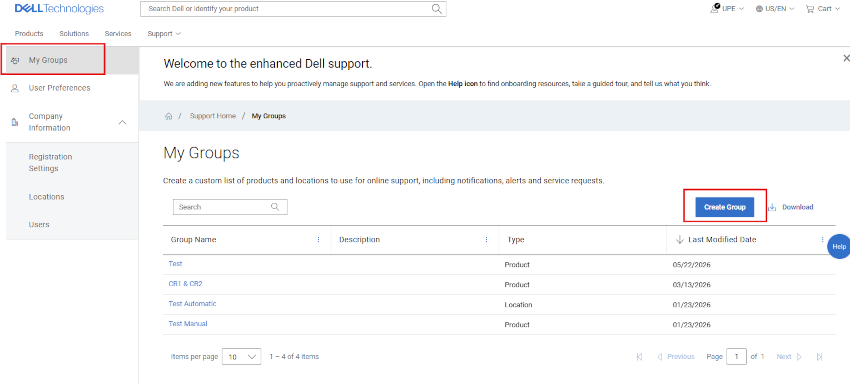Screen dimensions: 850x384
Task: Click the Location type cell
Action: [518, 305]
